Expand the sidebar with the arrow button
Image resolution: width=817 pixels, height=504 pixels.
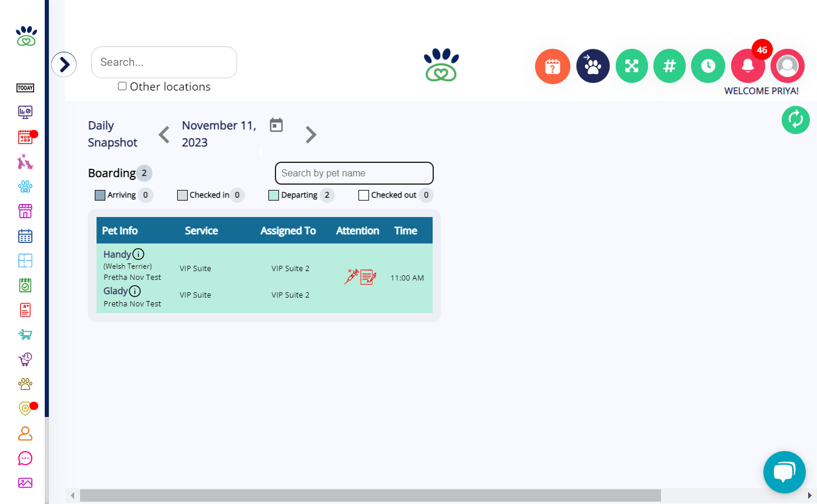tap(64, 64)
